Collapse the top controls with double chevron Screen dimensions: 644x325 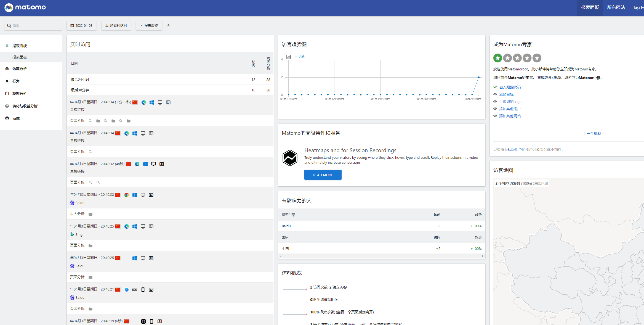(x=168, y=25)
